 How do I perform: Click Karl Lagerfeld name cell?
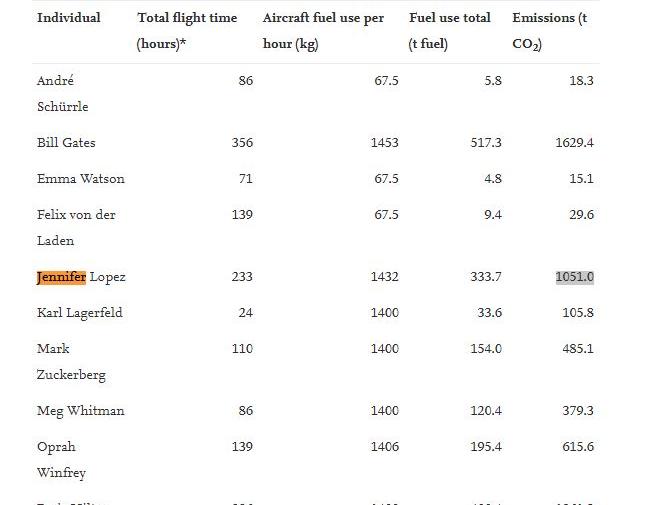click(80, 313)
